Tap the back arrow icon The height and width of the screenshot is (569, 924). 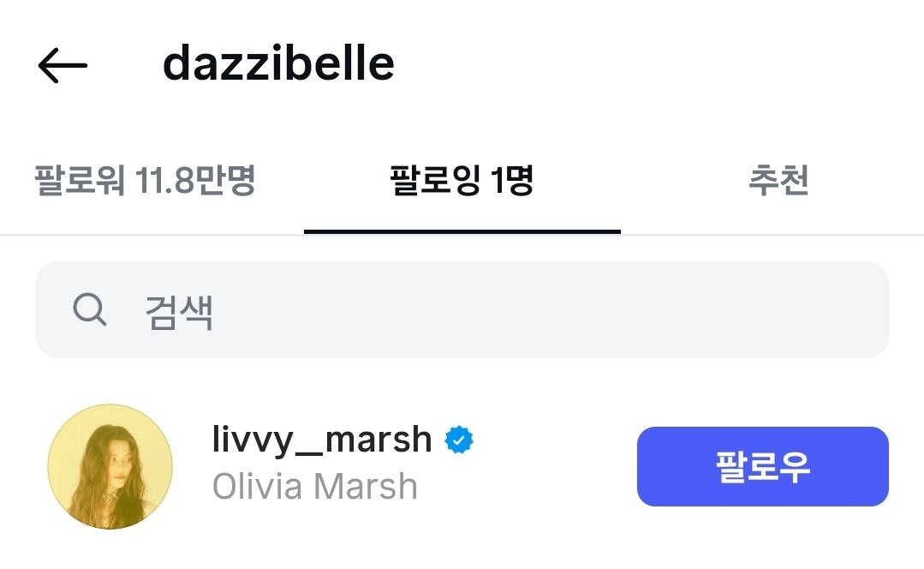tap(63, 65)
